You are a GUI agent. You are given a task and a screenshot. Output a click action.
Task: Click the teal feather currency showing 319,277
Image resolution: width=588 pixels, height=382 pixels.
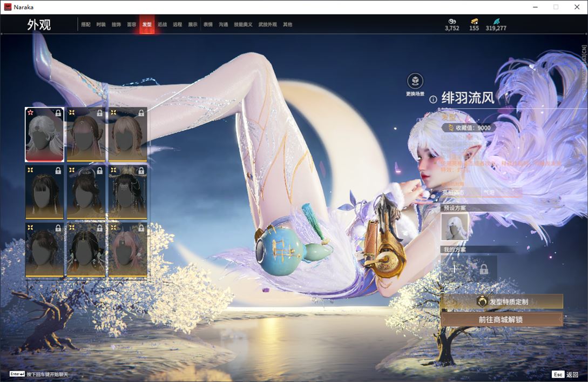[496, 25]
